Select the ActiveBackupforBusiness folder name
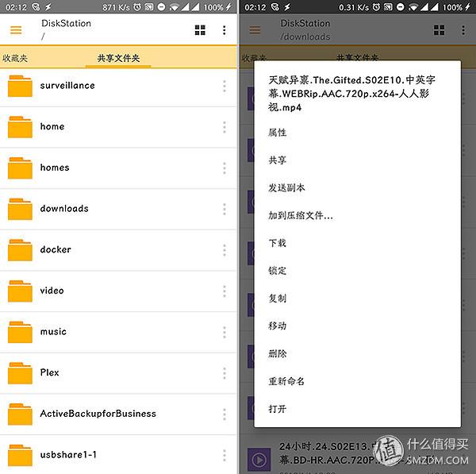Screen dimensions: 476x474 pos(98,414)
